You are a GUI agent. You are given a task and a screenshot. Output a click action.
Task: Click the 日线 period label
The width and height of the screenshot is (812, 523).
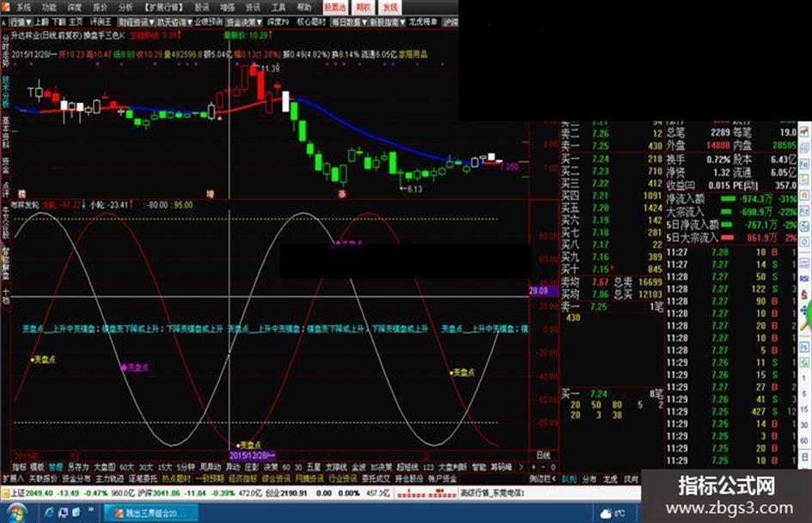coord(543,455)
